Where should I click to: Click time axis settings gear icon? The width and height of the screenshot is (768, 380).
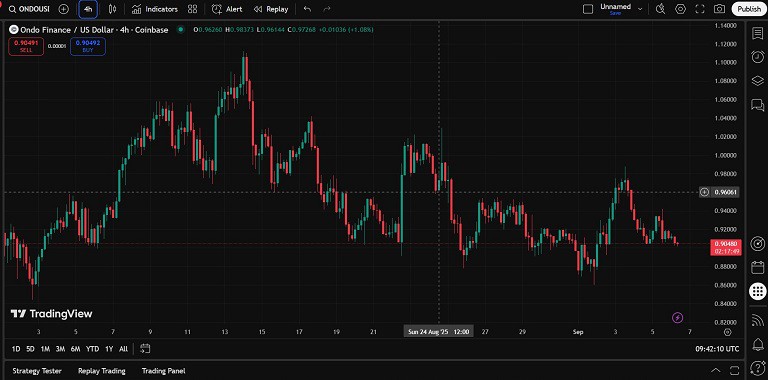click(x=727, y=332)
